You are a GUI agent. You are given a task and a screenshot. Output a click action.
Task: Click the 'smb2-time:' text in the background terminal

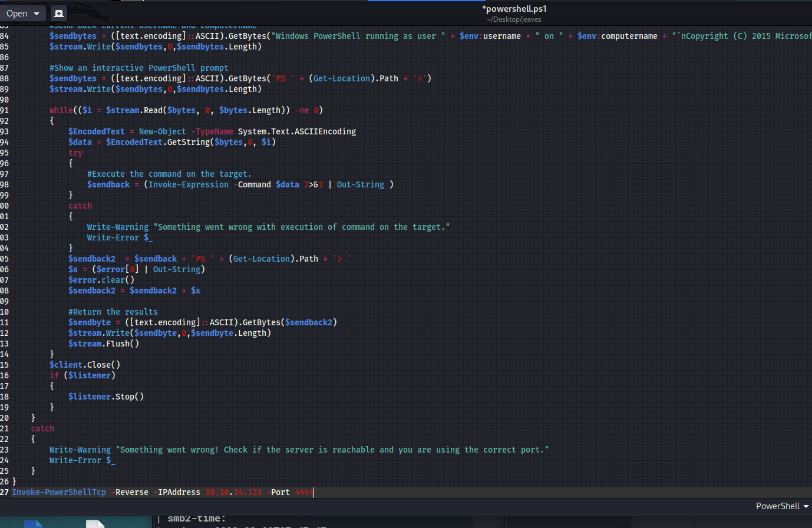[196, 519]
